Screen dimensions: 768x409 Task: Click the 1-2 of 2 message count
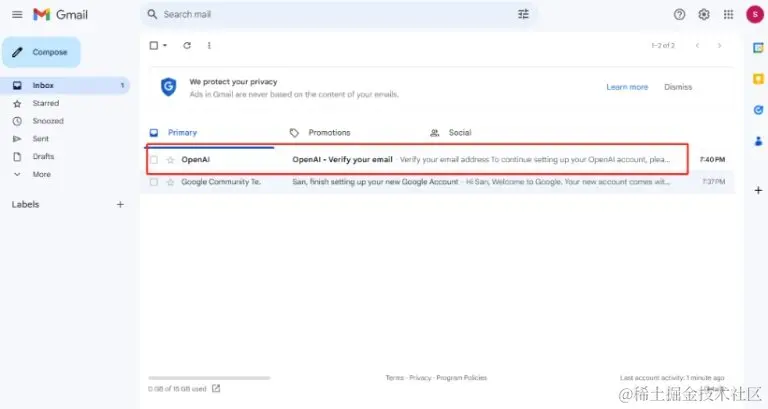tap(663, 46)
